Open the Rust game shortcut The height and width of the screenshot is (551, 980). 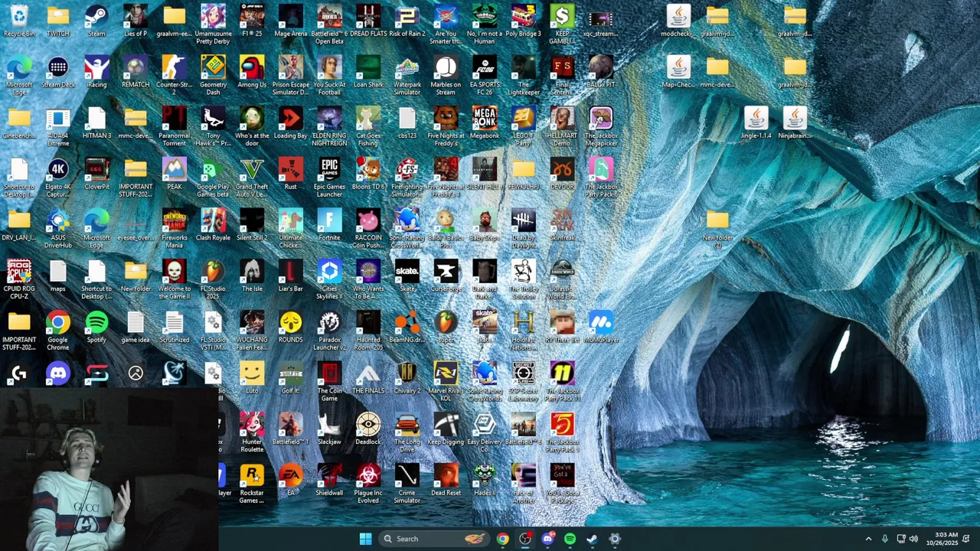coord(291,174)
